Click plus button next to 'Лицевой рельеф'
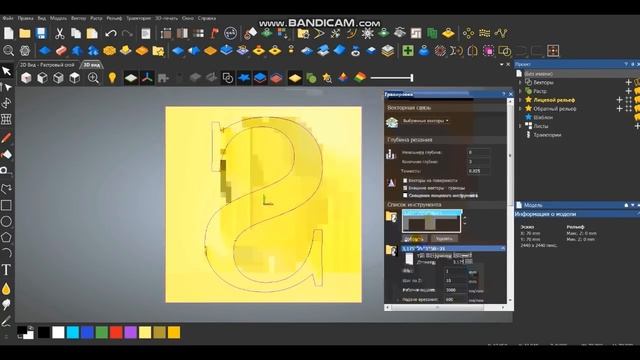The height and width of the screenshot is (360, 640). click(619, 100)
